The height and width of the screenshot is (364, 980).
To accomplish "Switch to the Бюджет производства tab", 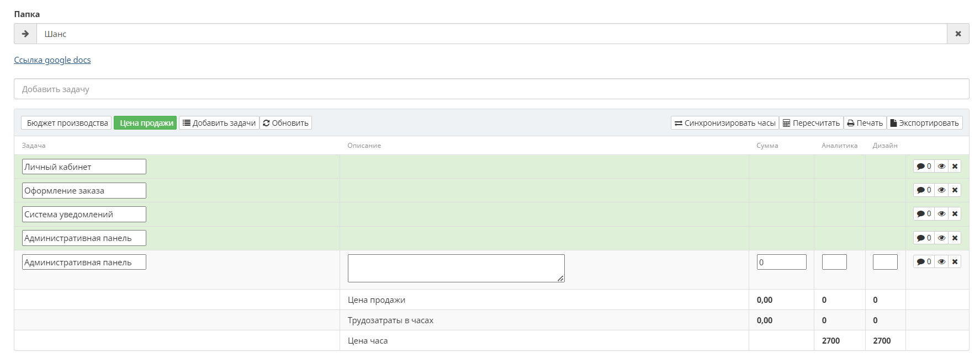I will 67,123.
